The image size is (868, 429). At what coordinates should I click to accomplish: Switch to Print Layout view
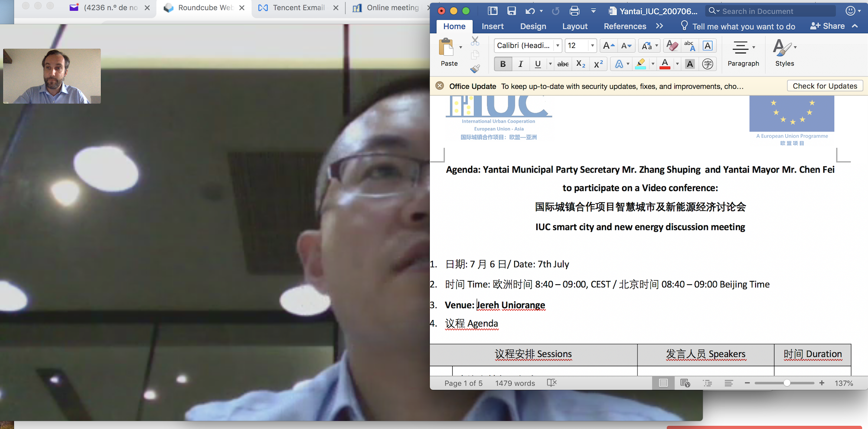click(663, 383)
